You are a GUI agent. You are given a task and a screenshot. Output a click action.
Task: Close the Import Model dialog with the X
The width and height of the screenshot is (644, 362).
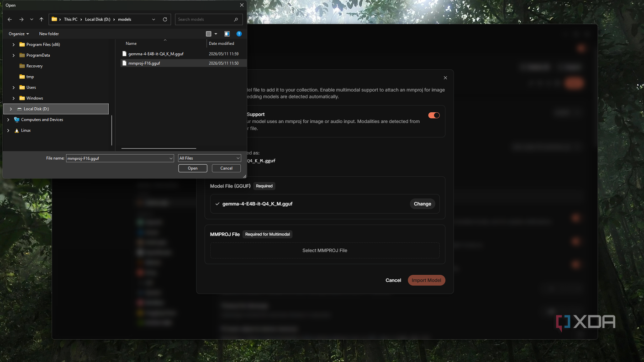[x=445, y=78]
